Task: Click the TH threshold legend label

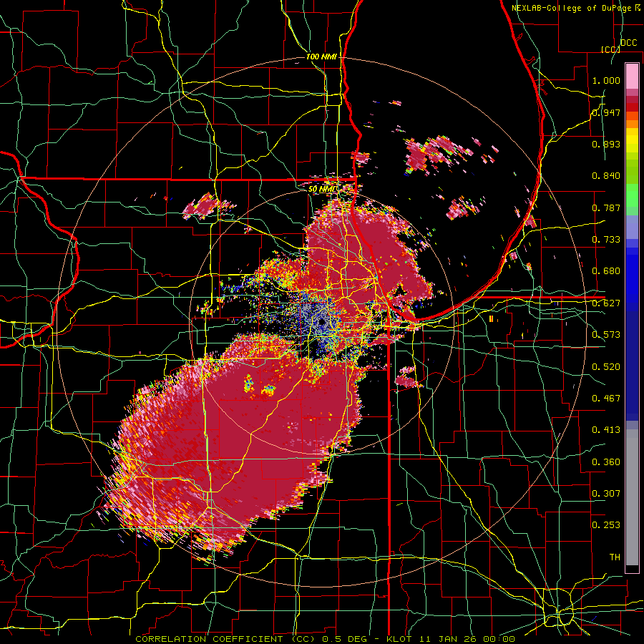Action: click(x=615, y=557)
